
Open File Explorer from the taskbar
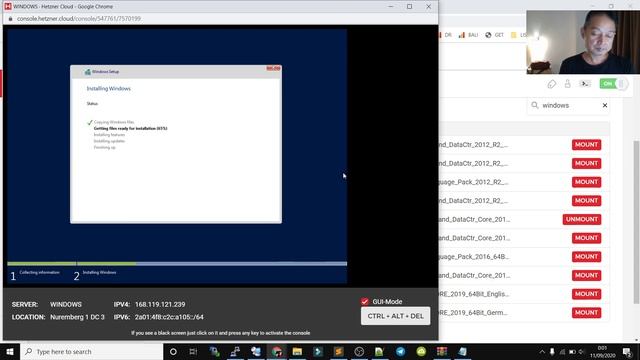click(x=297, y=351)
